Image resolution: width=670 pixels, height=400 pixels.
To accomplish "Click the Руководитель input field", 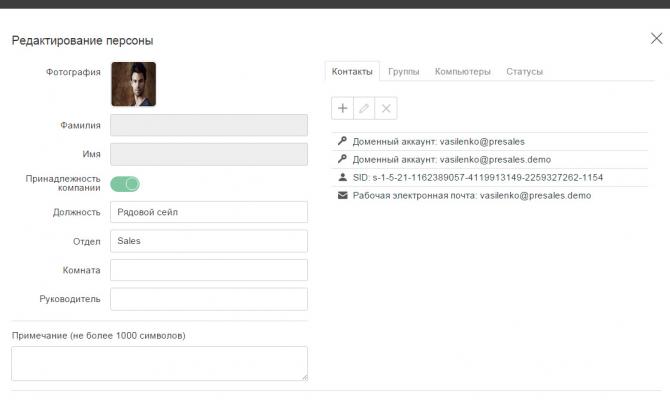I will [x=208, y=299].
